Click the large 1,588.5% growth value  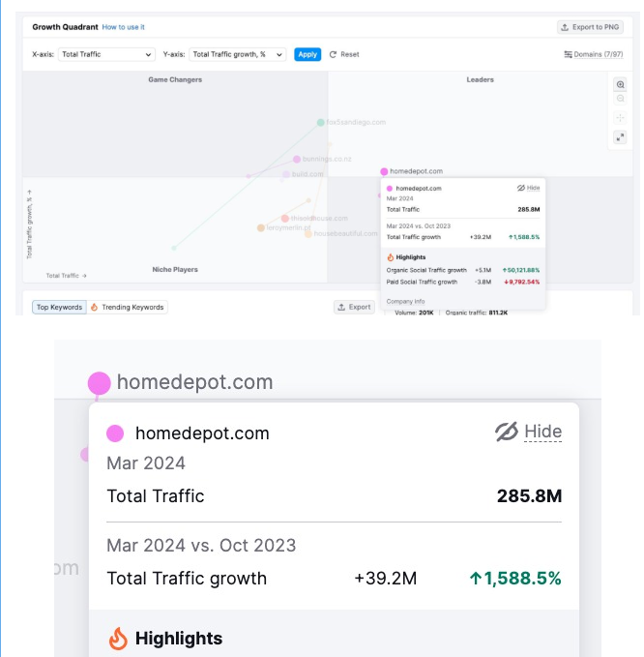pyautogui.click(x=515, y=579)
